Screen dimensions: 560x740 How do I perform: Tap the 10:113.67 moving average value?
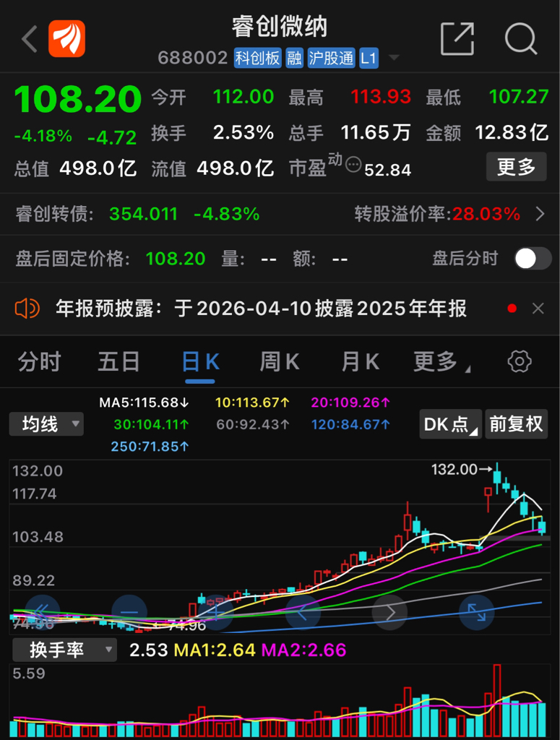coord(252,403)
